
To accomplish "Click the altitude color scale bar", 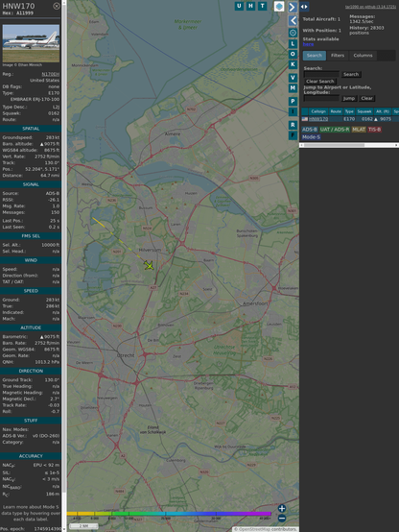I will click(x=169, y=514).
